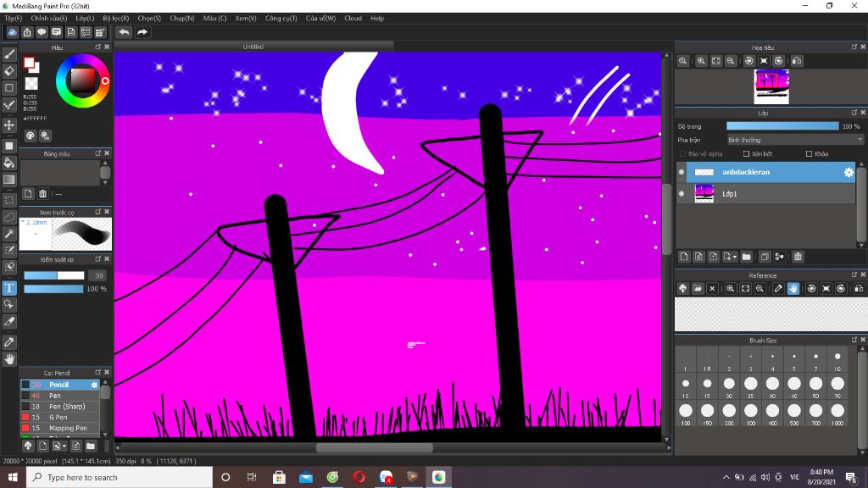868x488 pixels.
Task: Open Pha trộn blend mode dropdown
Action: click(x=795, y=140)
